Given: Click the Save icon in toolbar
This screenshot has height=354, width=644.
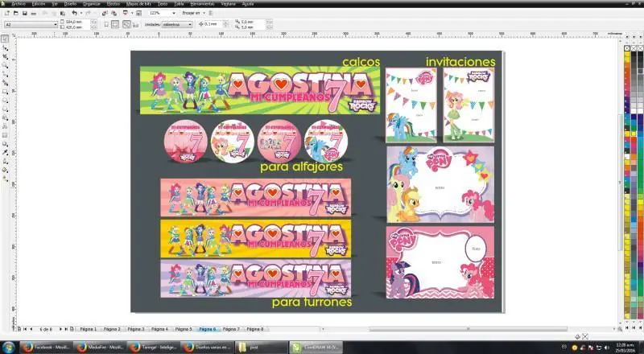Looking at the screenshot, I should tap(25, 13).
